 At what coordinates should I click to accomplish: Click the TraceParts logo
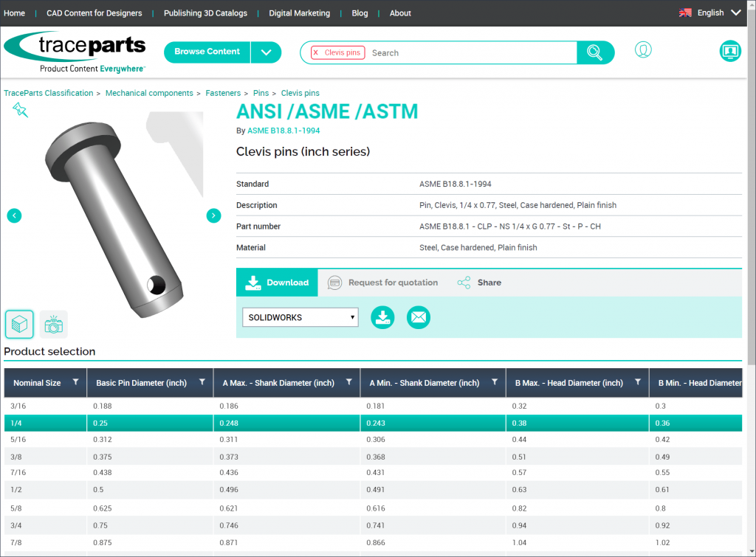(x=75, y=52)
